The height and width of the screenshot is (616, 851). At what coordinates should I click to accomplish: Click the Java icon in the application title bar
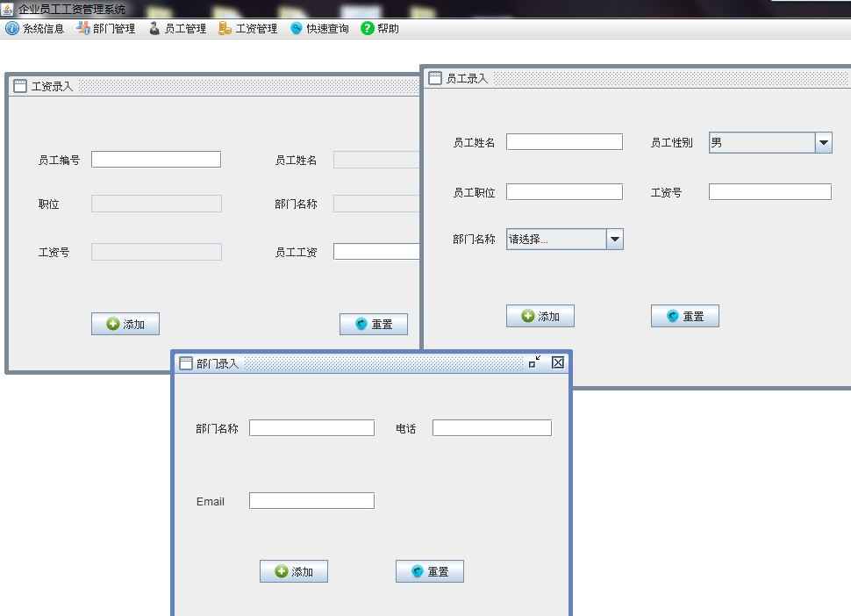[6, 9]
